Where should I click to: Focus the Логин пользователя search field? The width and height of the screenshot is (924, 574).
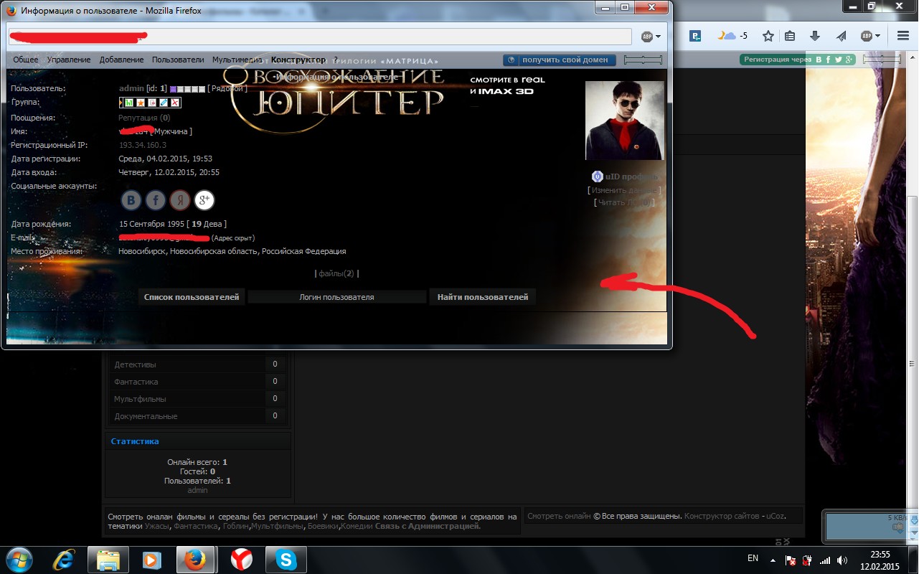336,297
